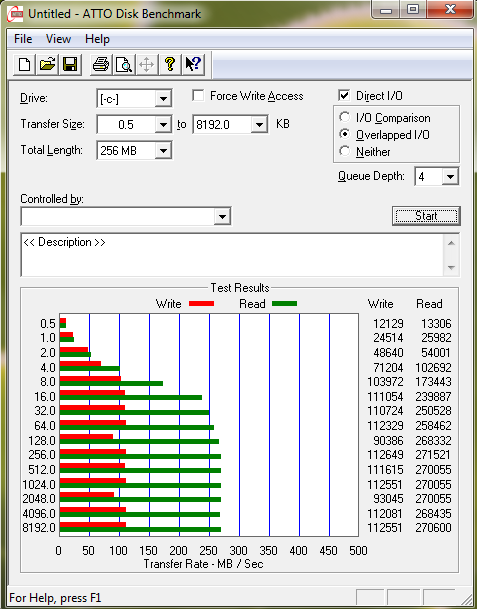Image resolution: width=477 pixels, height=609 pixels.
Task: Open the Help menu
Action: (97, 39)
